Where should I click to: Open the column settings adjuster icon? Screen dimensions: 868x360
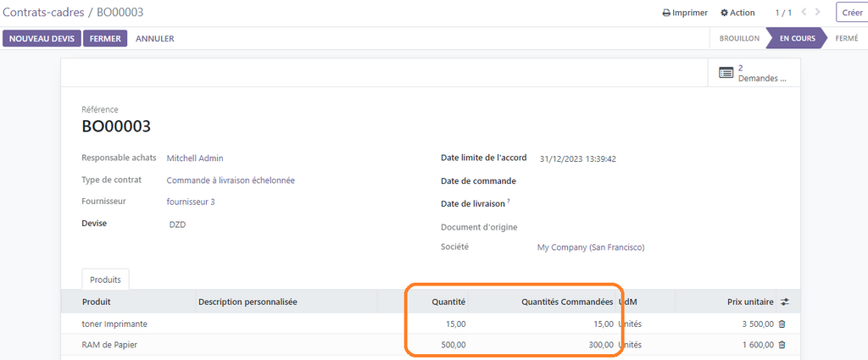point(784,302)
